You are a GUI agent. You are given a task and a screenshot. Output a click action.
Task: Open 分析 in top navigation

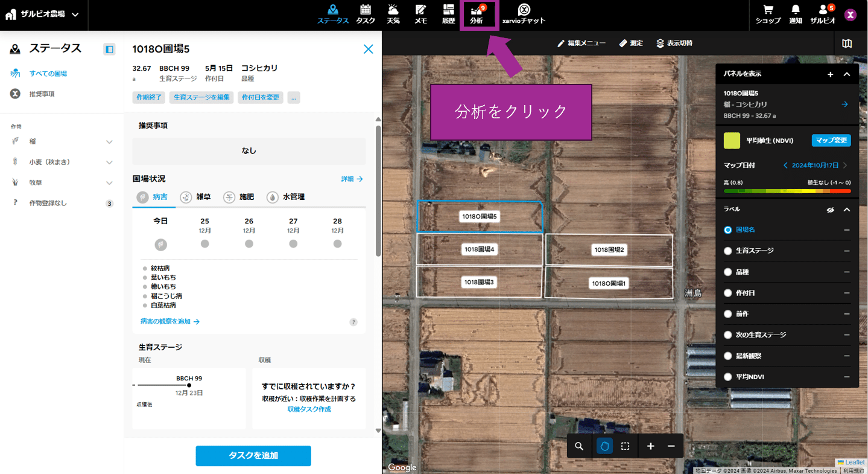(x=477, y=14)
